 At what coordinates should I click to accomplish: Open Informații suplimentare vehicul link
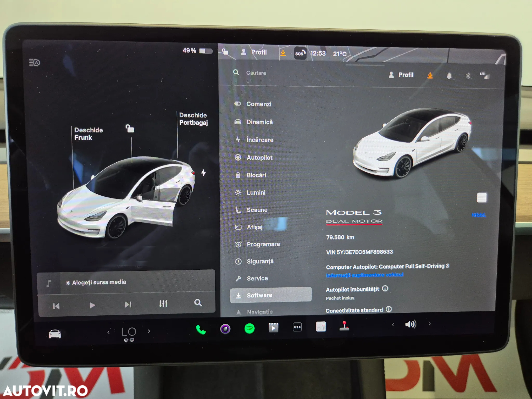[x=365, y=275]
